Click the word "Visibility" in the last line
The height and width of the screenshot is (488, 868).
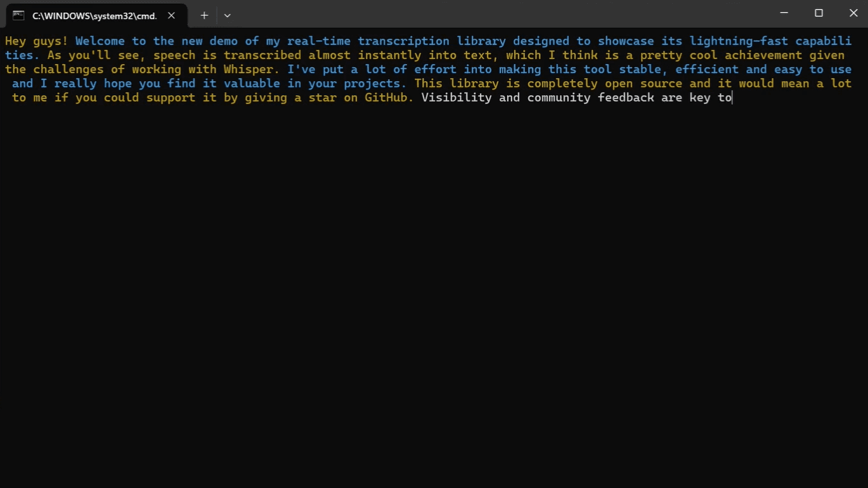pos(457,98)
